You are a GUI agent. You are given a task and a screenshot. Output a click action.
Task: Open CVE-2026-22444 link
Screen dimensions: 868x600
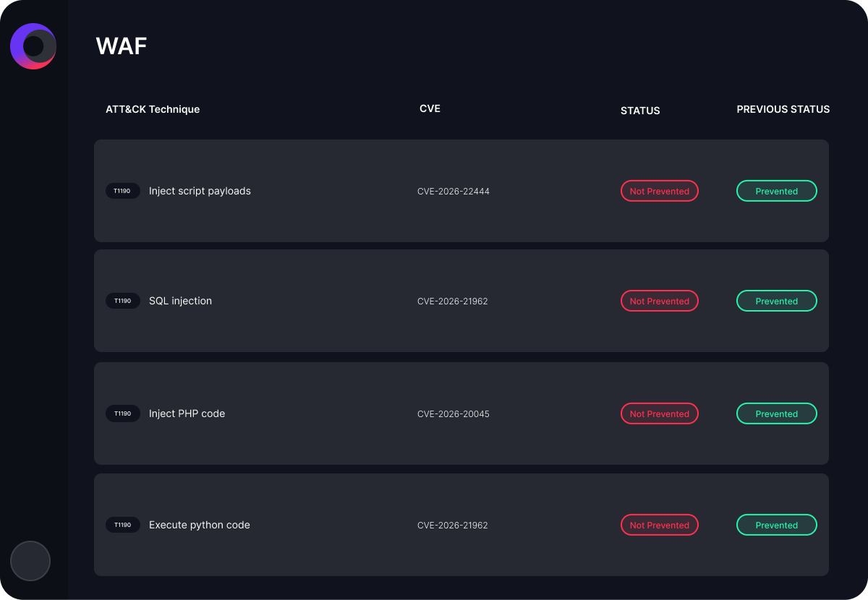pyautogui.click(x=454, y=192)
